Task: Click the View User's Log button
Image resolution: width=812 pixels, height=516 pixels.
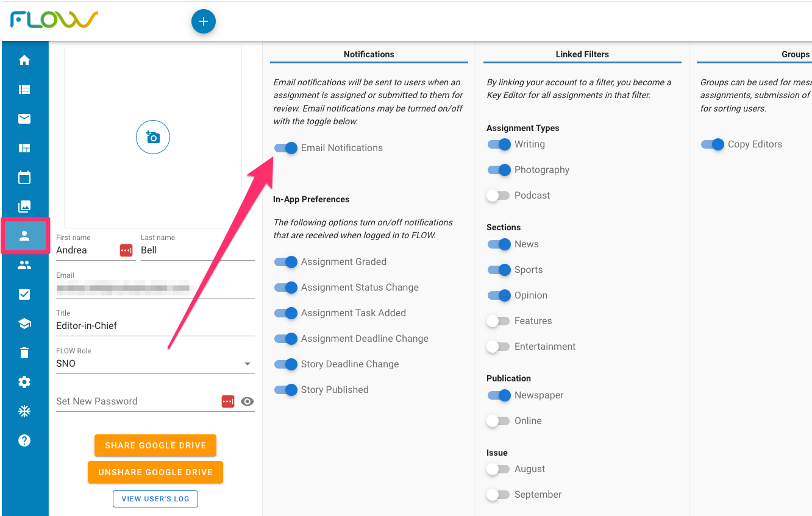Action: (x=155, y=499)
